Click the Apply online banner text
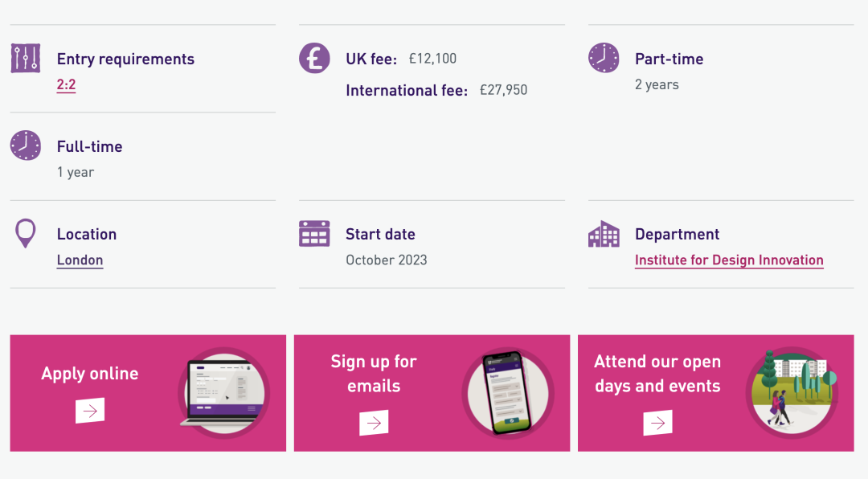This screenshot has height=479, width=868. pyautogui.click(x=90, y=373)
